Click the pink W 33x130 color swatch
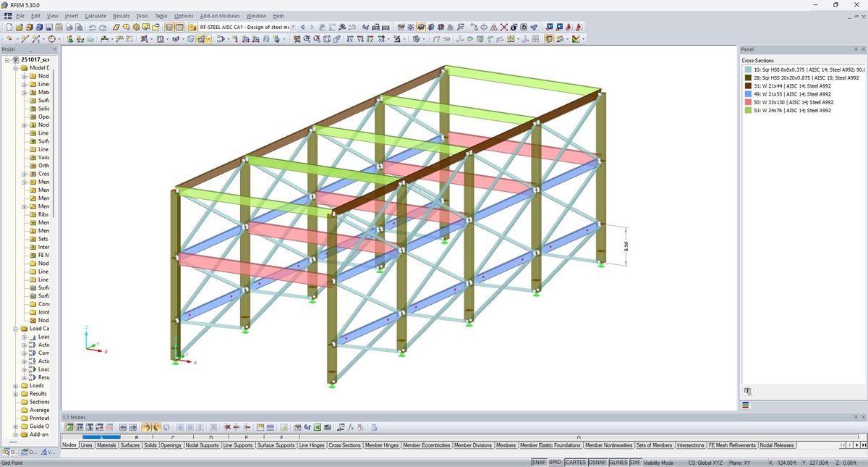Image resolution: width=868 pixels, height=467 pixels. 748,102
